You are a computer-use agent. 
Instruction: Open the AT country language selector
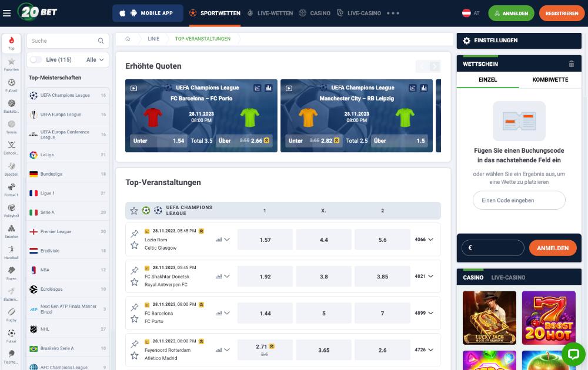[x=471, y=13]
